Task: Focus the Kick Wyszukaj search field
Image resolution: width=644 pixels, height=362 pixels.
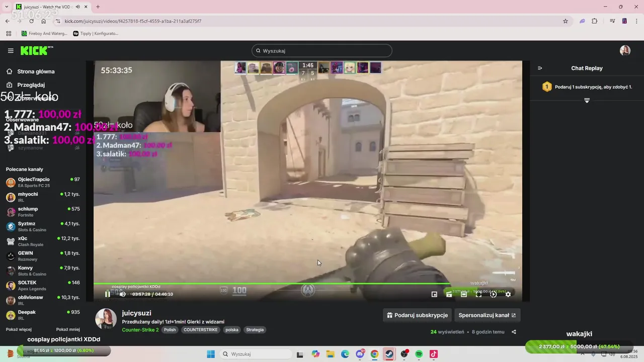Action: (322, 51)
